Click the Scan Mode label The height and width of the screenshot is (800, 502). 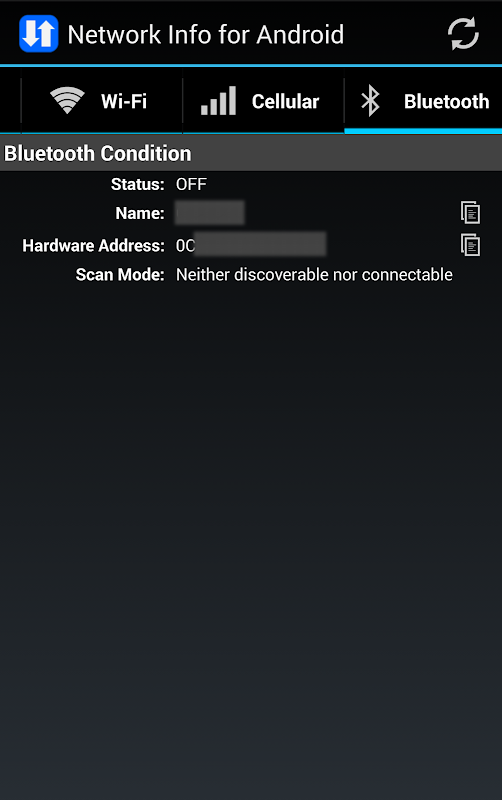coord(120,274)
